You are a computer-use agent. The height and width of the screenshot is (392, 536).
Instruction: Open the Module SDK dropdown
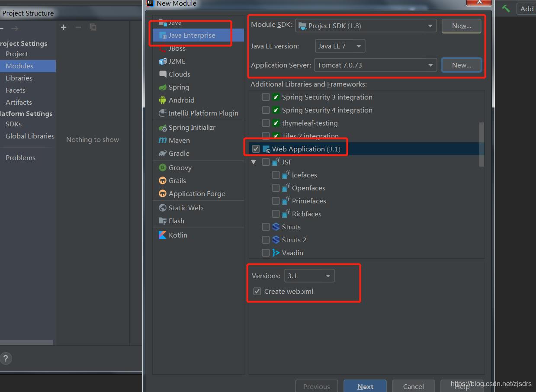click(366, 26)
